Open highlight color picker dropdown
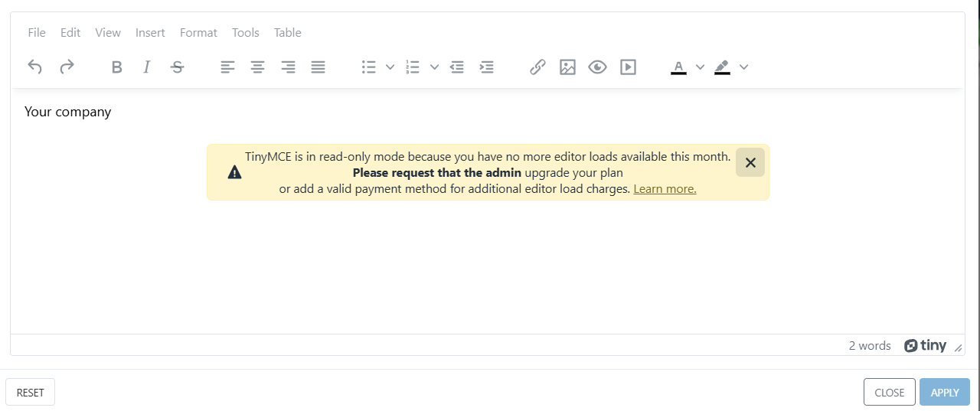Viewport: 980px width, 411px height. [743, 67]
